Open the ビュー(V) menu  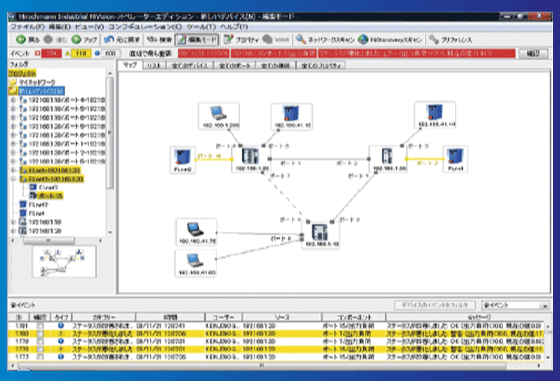coord(89,27)
